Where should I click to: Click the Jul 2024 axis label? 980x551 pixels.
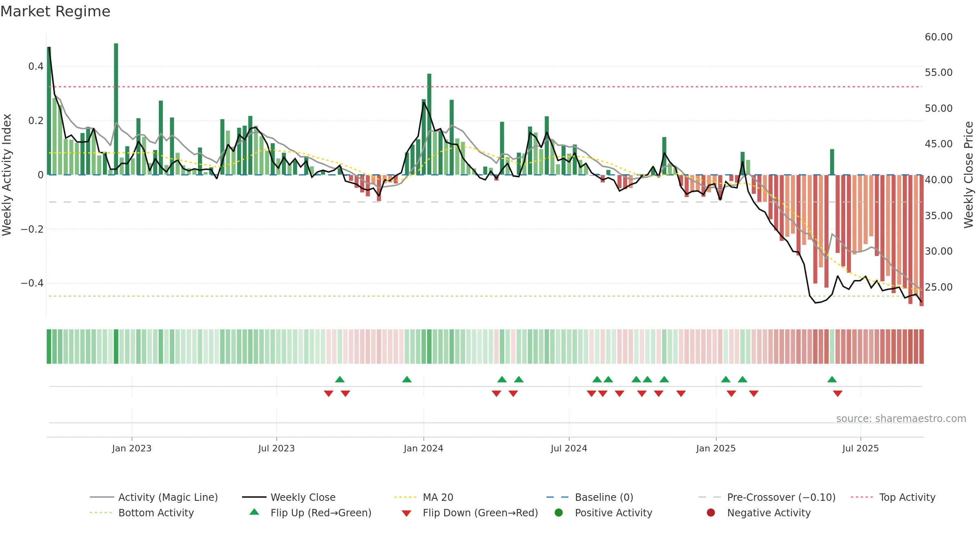click(x=569, y=448)
